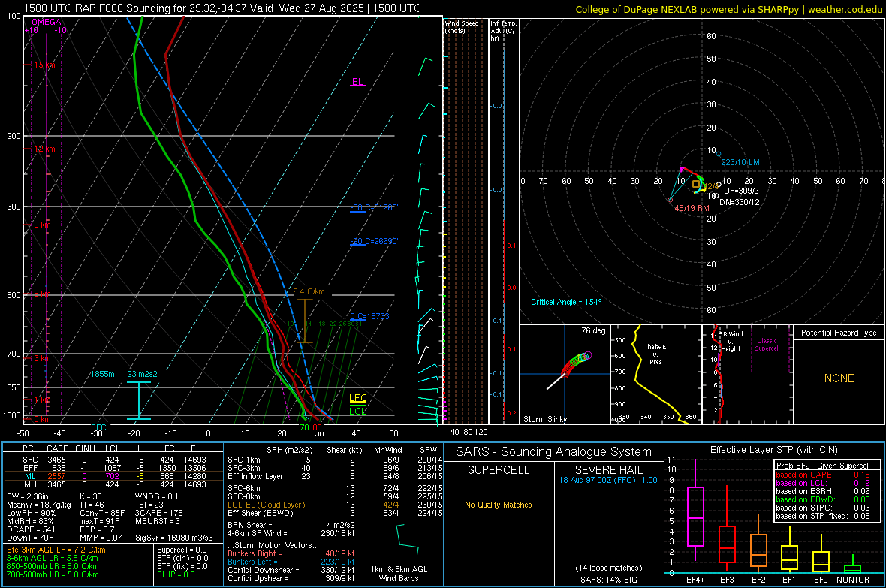Viewport: 886px width, 588px height.
Task: Click the SARS: 14% SIG text
Action: pyautogui.click(x=608, y=580)
